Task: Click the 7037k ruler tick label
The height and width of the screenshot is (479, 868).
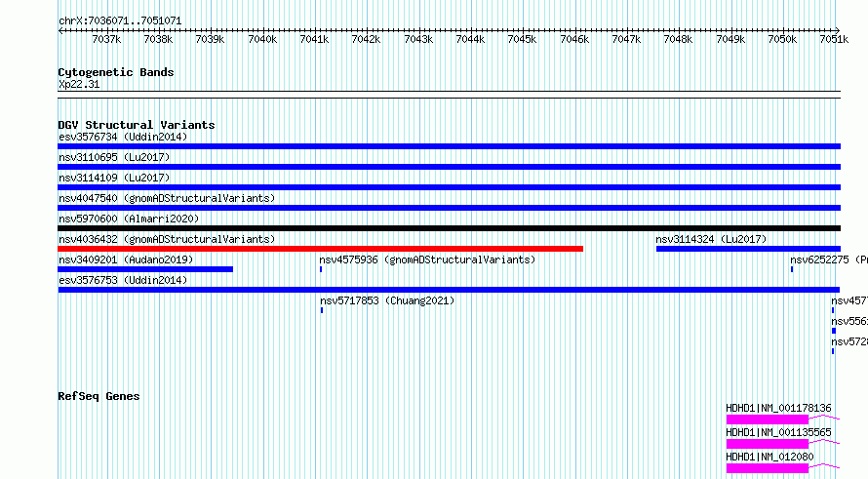Action: pos(106,39)
